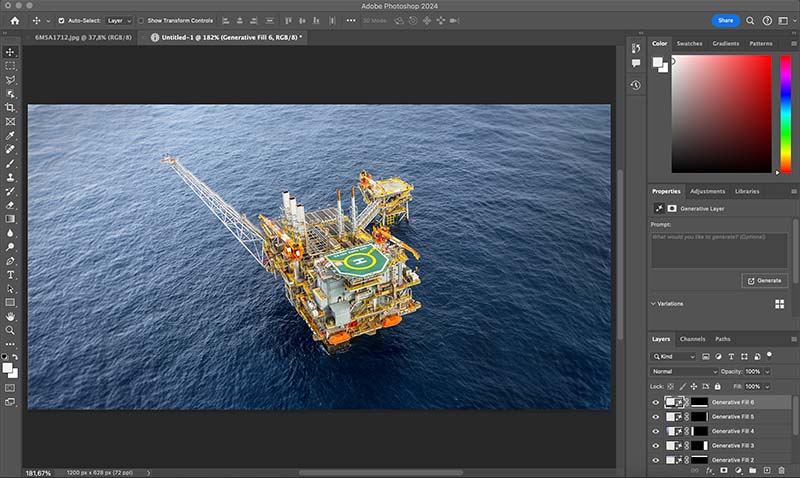Click the Generate button
Viewport: 800px width, 478px height.
764,280
